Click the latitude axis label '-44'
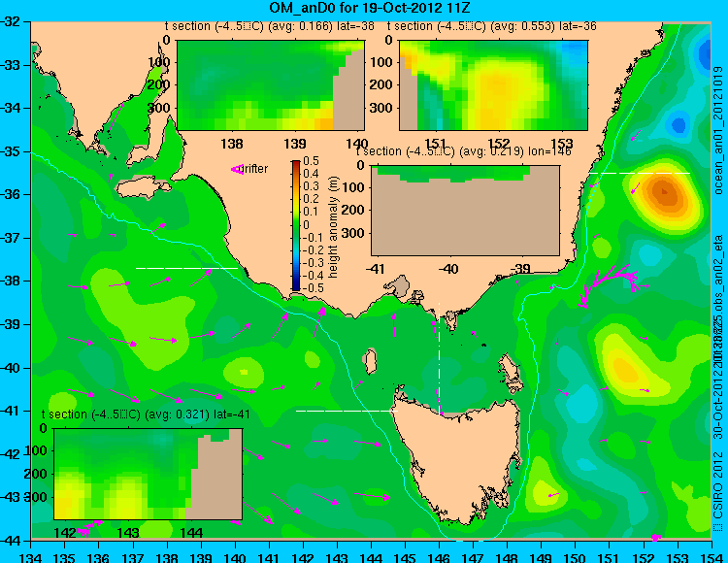Screen dimensions: 728x563 11,541
